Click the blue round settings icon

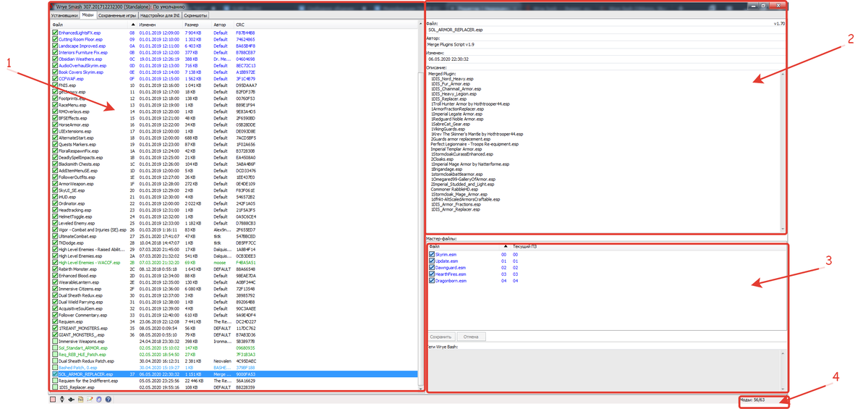click(x=99, y=400)
